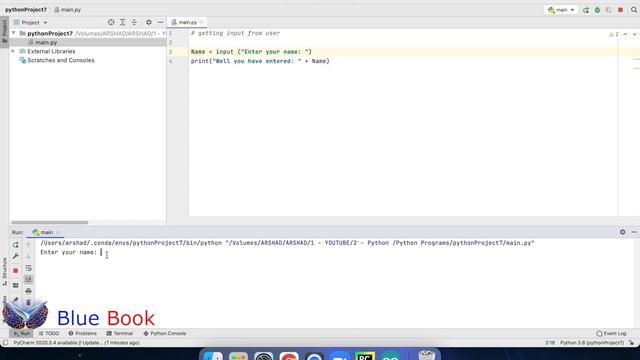Expand External Libraries node
640x360 pixels.
click(14, 51)
